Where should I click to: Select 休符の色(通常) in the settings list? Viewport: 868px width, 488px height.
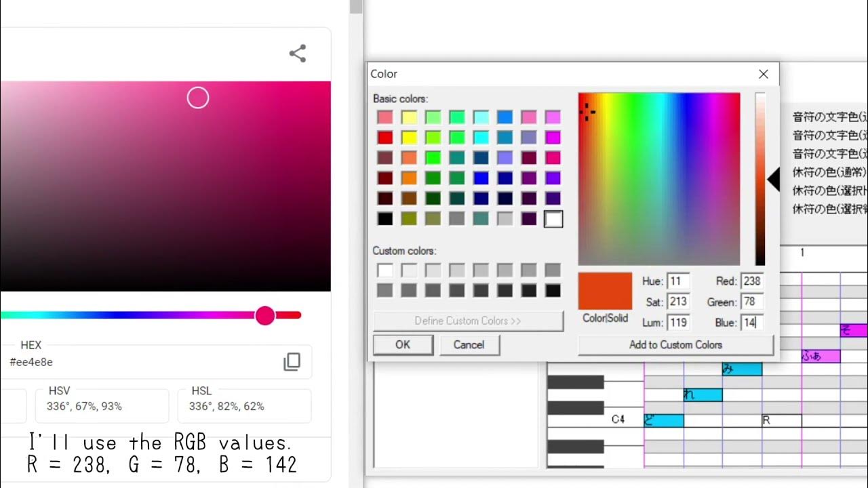click(830, 172)
